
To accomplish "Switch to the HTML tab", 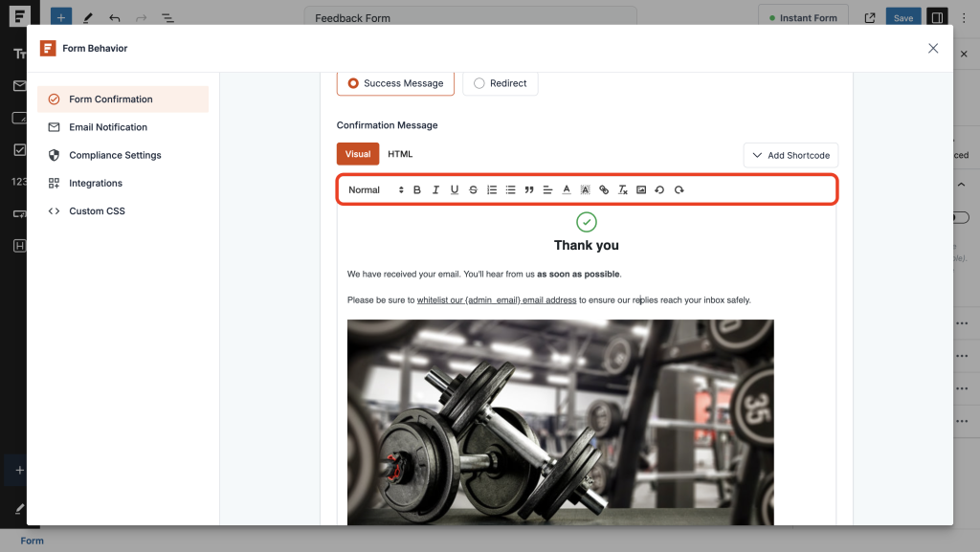I will click(399, 153).
